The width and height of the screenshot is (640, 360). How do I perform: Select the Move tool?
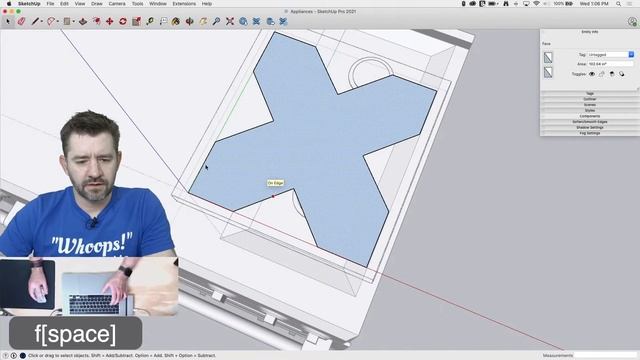pyautogui.click(x=109, y=21)
